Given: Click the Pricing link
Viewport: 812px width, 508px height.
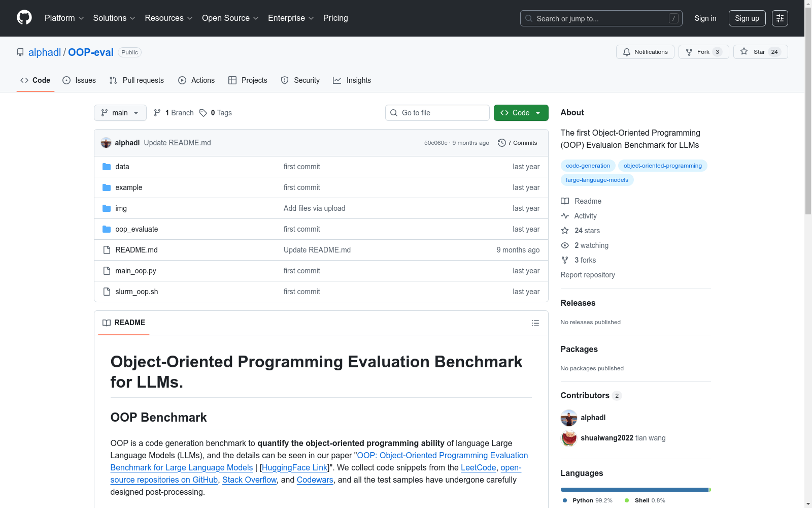Looking at the screenshot, I should click(x=335, y=18).
